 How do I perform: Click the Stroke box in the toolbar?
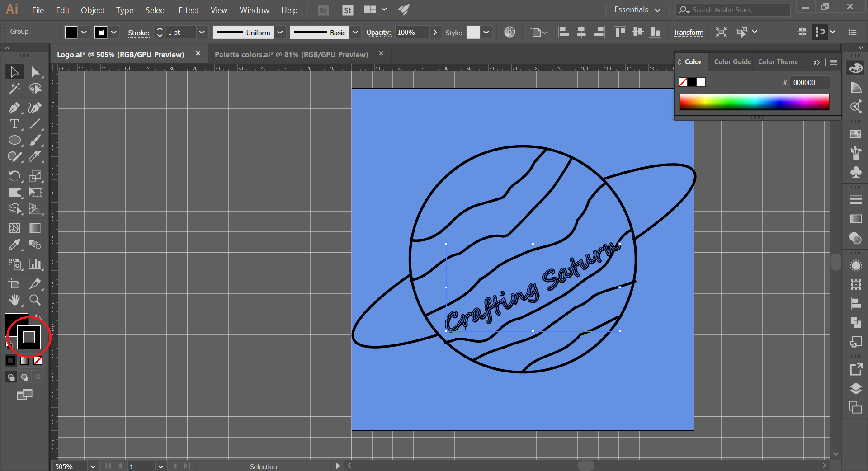click(29, 337)
